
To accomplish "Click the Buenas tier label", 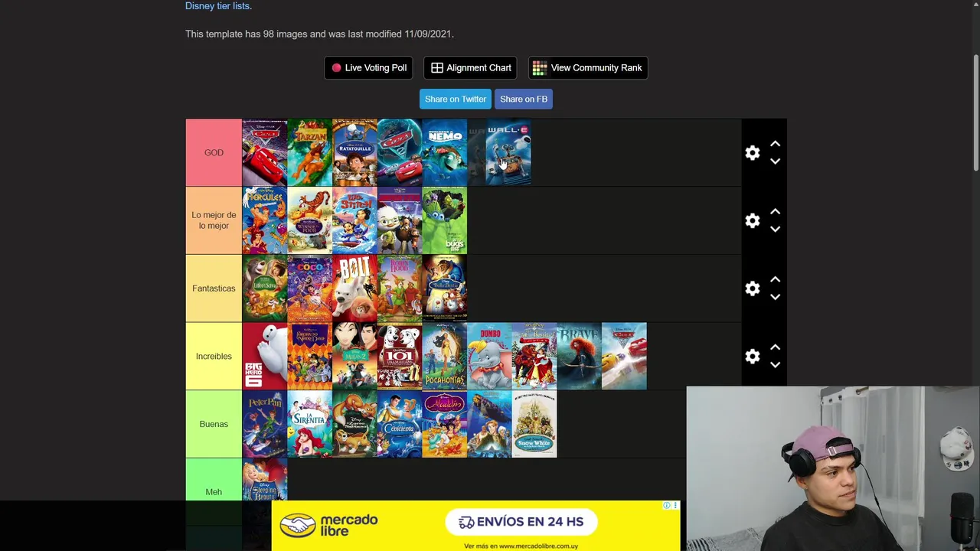I will [214, 424].
